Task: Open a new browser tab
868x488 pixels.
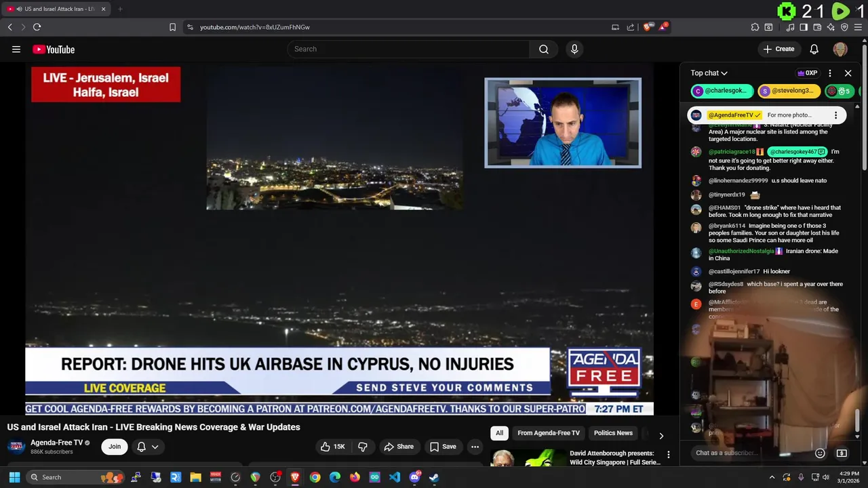Action: (x=120, y=9)
